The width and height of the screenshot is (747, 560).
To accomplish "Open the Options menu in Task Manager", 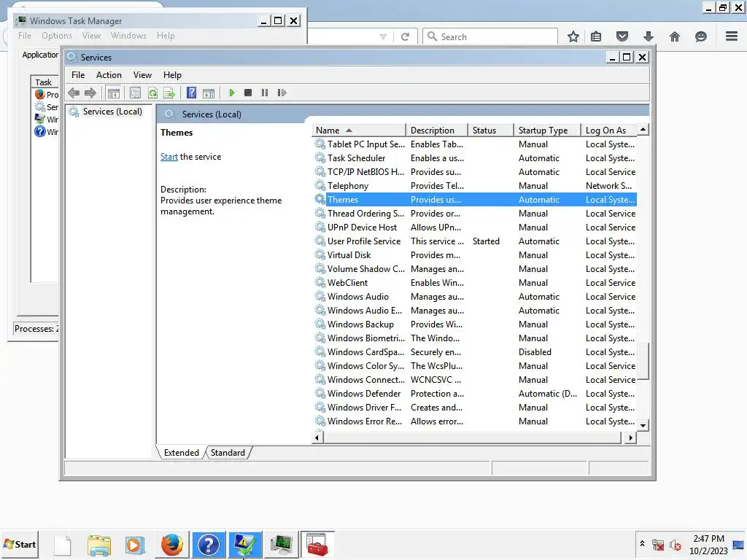I will (57, 36).
